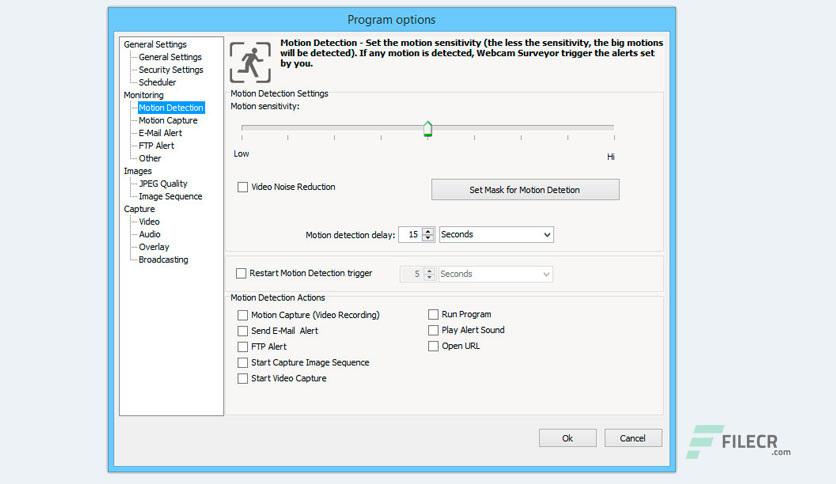Click the motion sensitivity slider handle

pos(428,128)
